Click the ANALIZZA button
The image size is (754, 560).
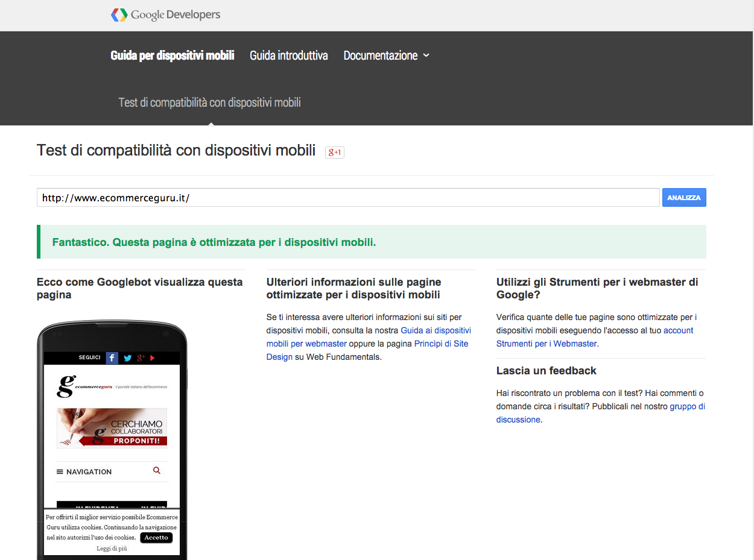[684, 198]
